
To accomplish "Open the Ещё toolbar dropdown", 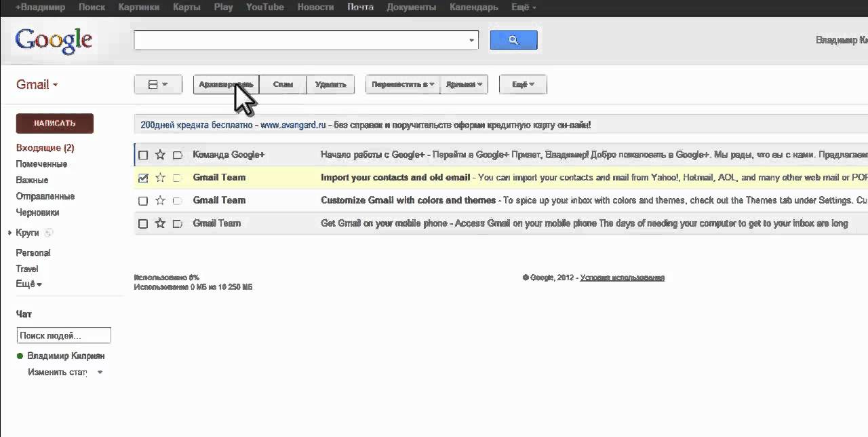I will tap(523, 84).
